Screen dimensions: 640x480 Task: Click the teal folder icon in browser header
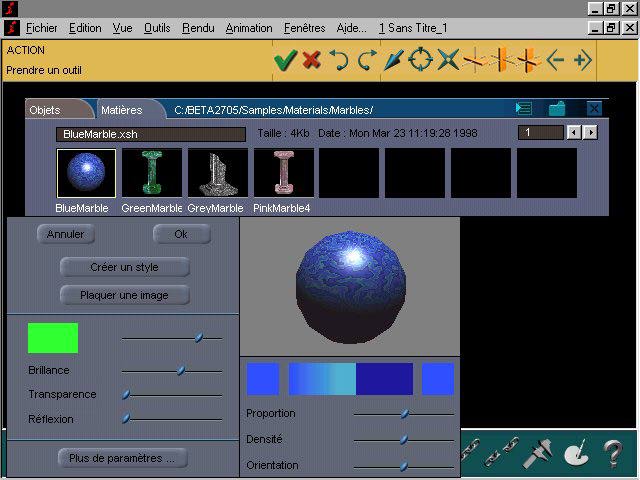557,109
